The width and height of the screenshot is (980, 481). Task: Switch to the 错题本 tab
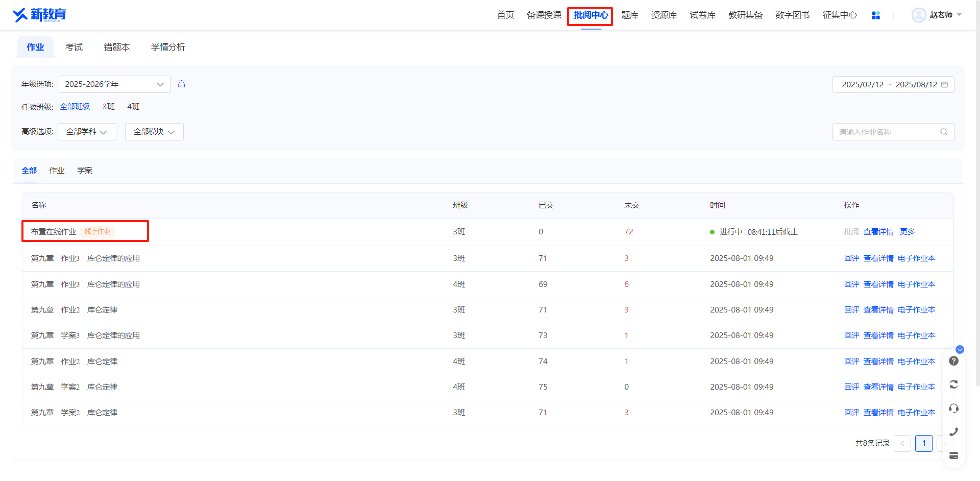click(116, 47)
